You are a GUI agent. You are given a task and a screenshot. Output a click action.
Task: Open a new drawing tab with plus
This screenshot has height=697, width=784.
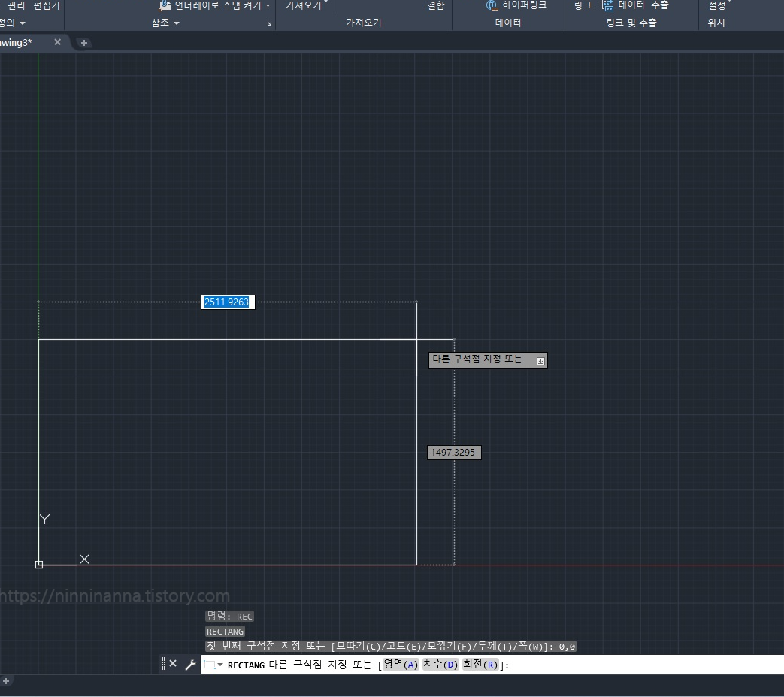click(84, 43)
